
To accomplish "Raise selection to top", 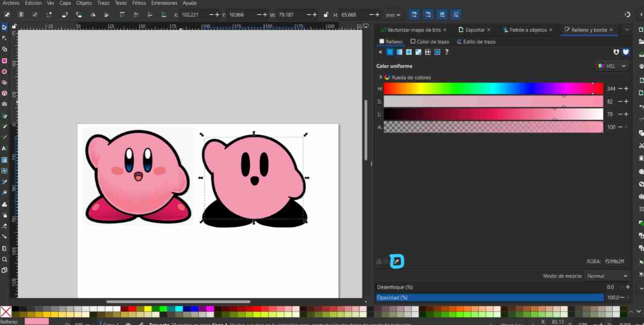I will [x=122, y=15].
